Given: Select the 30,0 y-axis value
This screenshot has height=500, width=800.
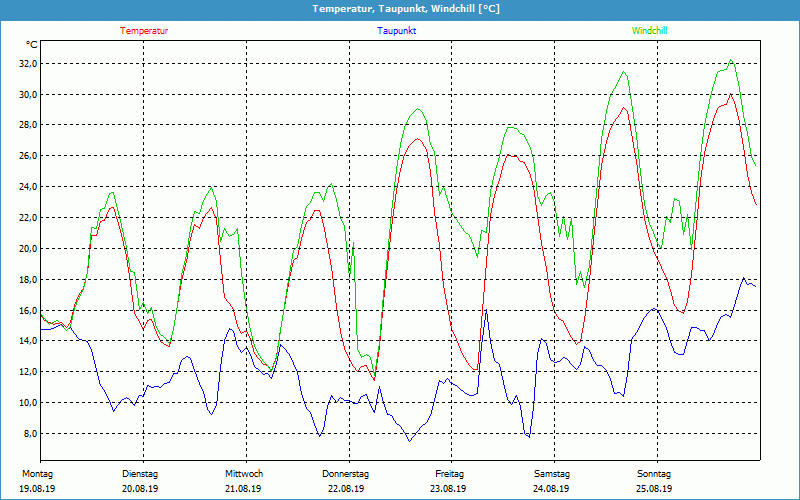Looking at the screenshot, I should 28,95.
